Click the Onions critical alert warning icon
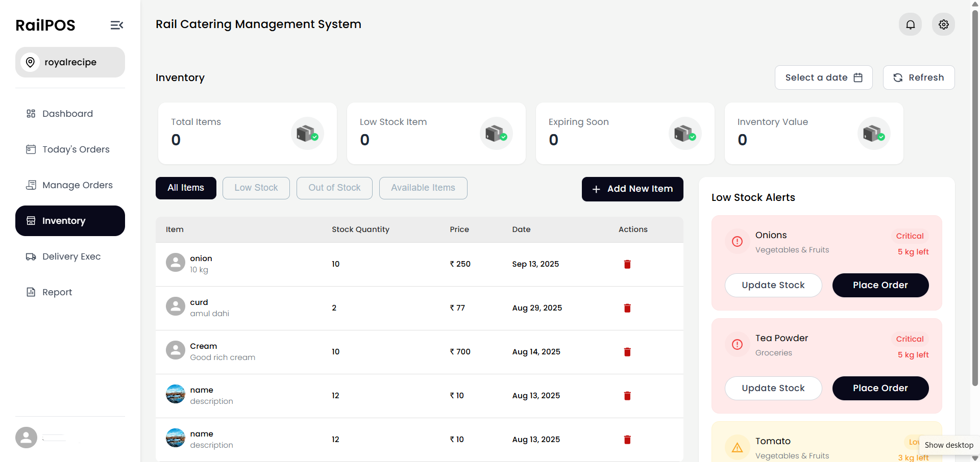980x462 pixels. coord(737,241)
